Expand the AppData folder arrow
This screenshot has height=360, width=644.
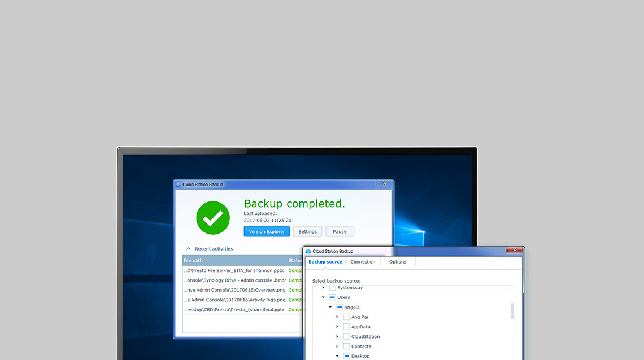coord(337,327)
